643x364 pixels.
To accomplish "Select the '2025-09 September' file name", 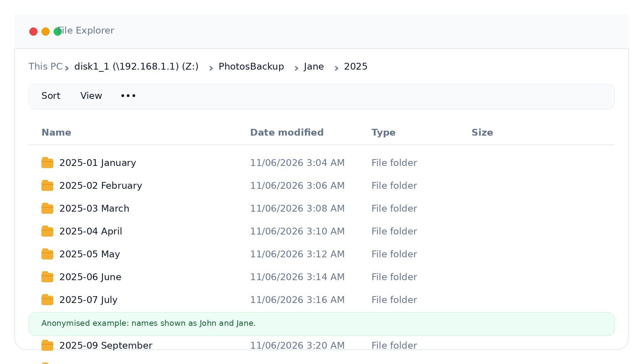I will tap(106, 345).
